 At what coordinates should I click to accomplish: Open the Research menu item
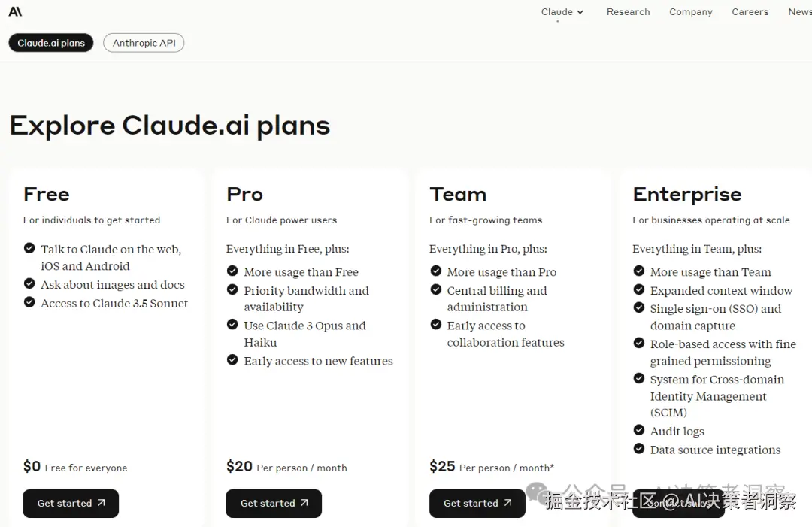tap(628, 12)
